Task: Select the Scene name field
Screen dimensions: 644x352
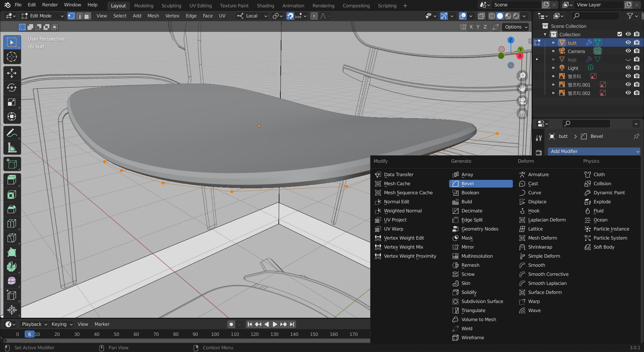Action: 517,5
